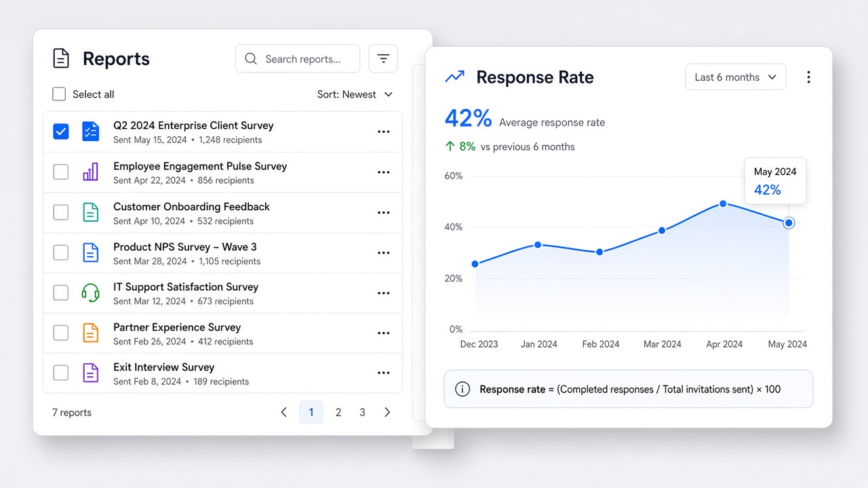Screen dimensions: 868x488
Task: Open the three-dot menu for Employee Engagement Pulse Survey
Action: coord(384,172)
